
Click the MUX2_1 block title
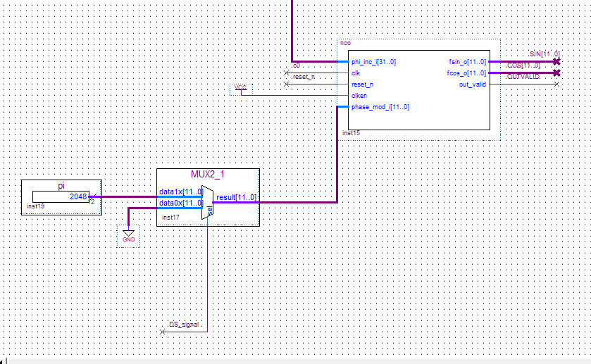pyautogui.click(x=208, y=174)
